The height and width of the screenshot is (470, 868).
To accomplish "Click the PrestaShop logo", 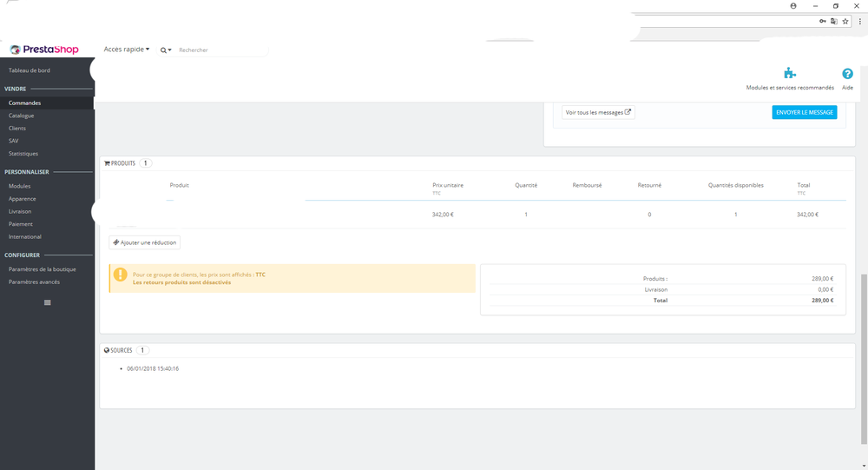I will (44, 50).
